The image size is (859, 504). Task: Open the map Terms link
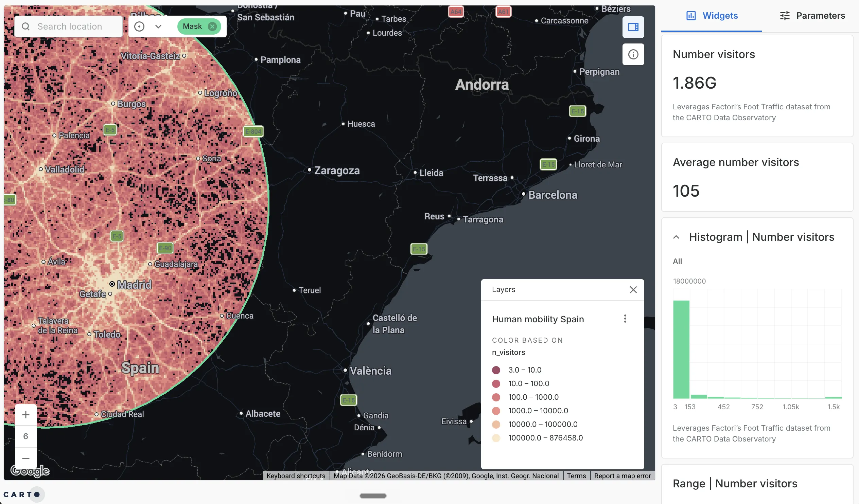pos(576,476)
